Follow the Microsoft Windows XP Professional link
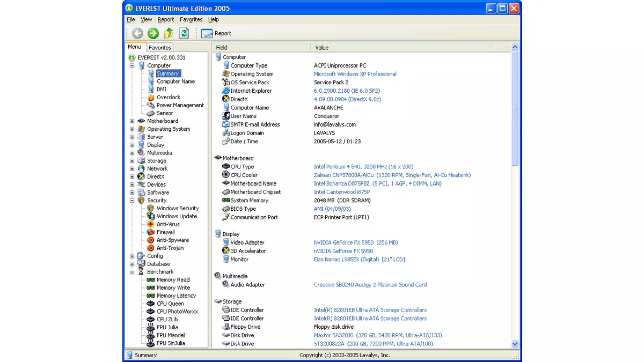This screenshot has width=644, height=362. 355,74
